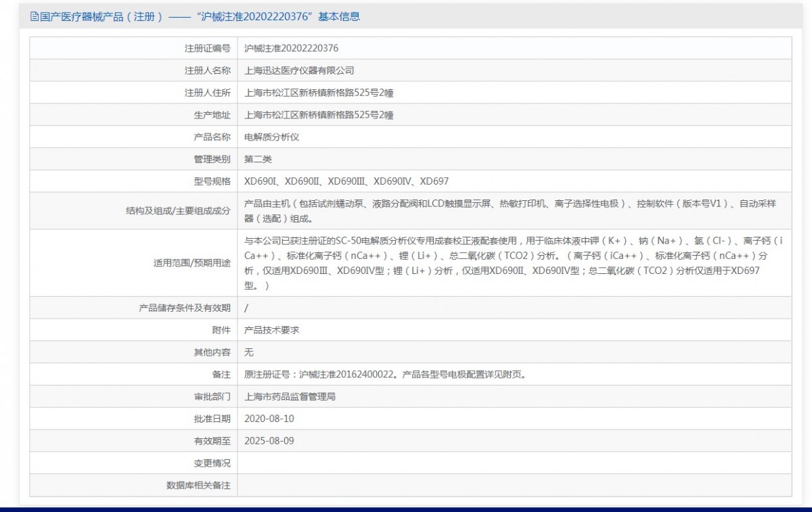Click the 适用范围/预期用途 label

coord(192,263)
